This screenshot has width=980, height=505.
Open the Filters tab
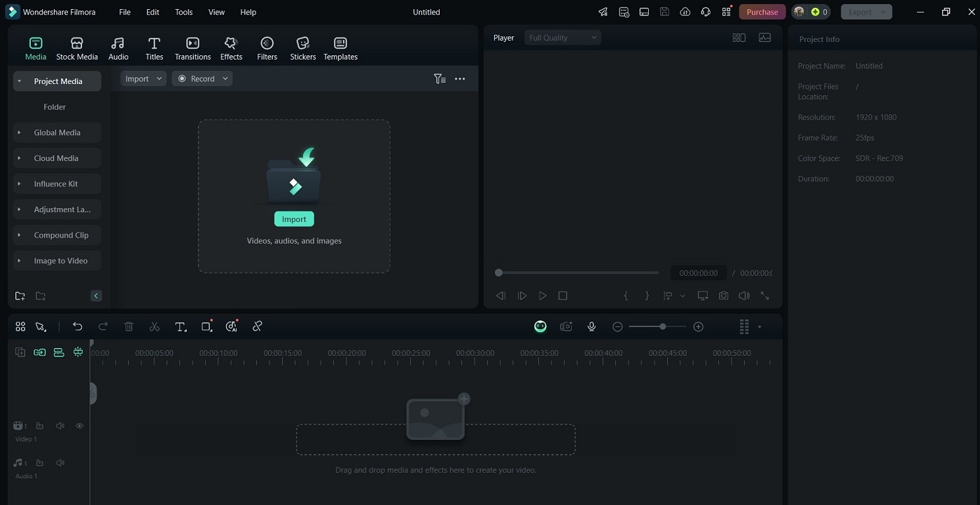coord(267,49)
